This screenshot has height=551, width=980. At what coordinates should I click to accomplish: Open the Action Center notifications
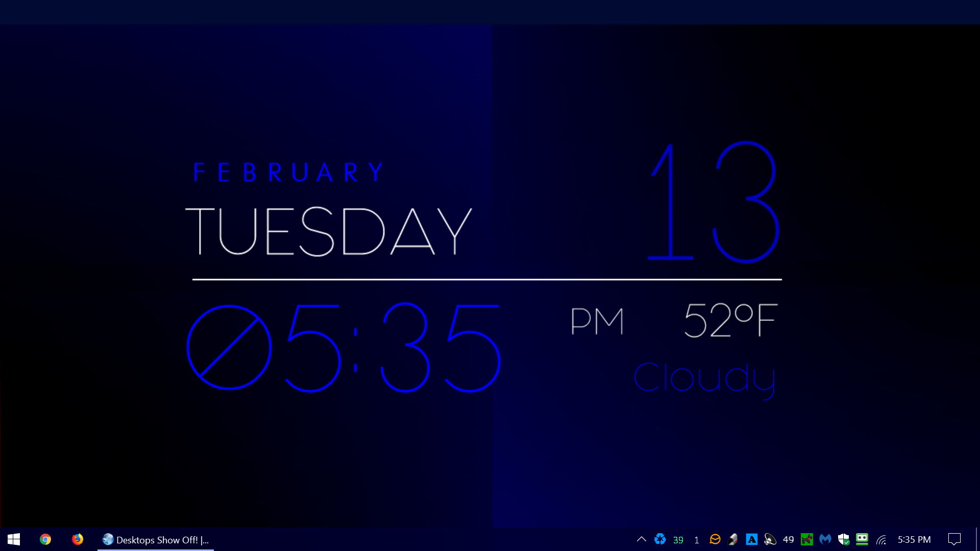[954, 539]
